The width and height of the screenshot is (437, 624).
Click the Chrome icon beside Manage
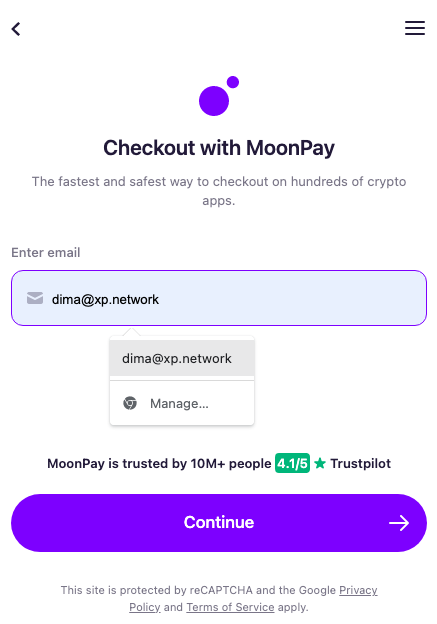130,403
